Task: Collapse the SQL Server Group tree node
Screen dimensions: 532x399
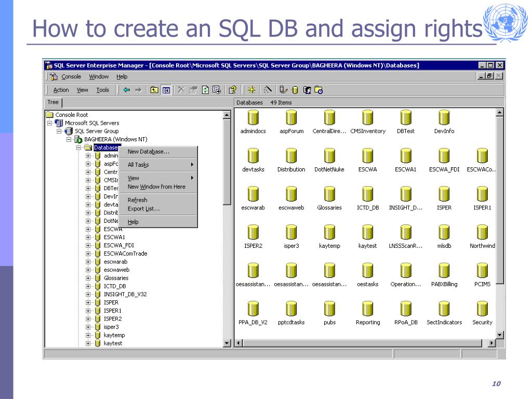Action: (59, 131)
